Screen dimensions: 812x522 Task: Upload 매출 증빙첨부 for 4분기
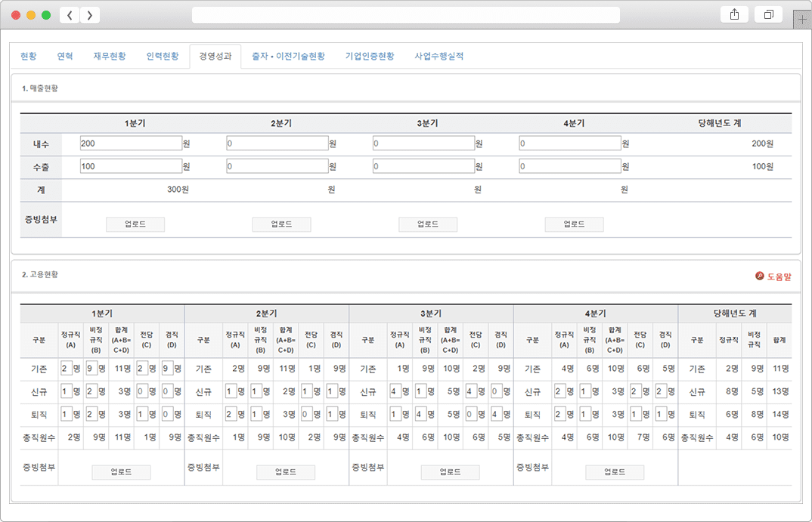pos(574,224)
